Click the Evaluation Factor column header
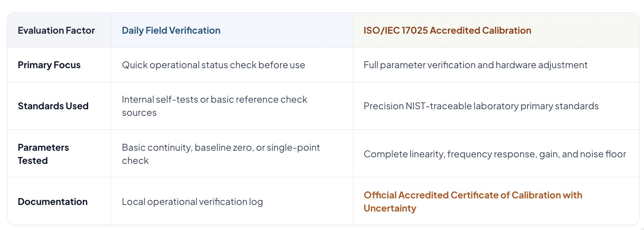The image size is (644, 230). coord(56,30)
